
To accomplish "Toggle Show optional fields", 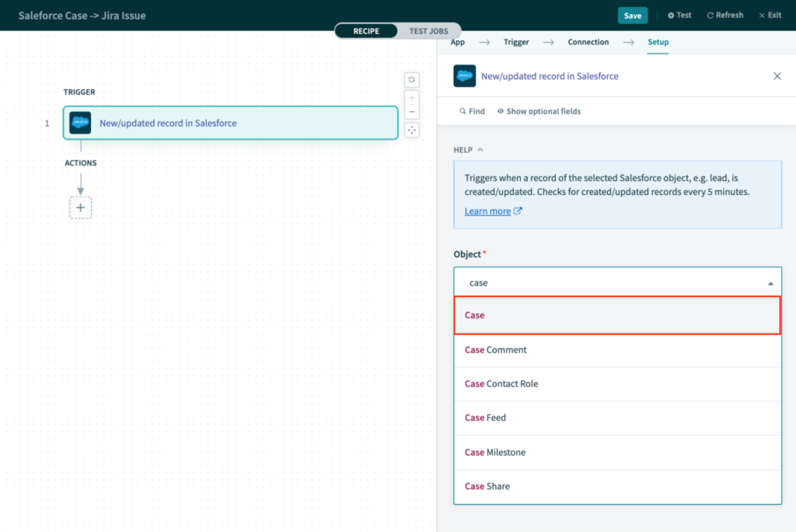I will coord(539,111).
